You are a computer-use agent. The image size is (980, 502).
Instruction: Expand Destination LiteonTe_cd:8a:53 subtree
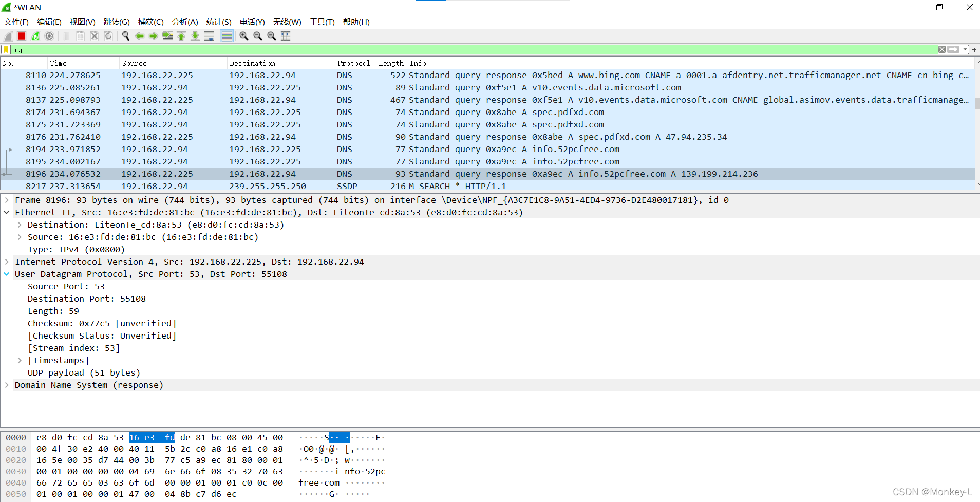(x=20, y=225)
